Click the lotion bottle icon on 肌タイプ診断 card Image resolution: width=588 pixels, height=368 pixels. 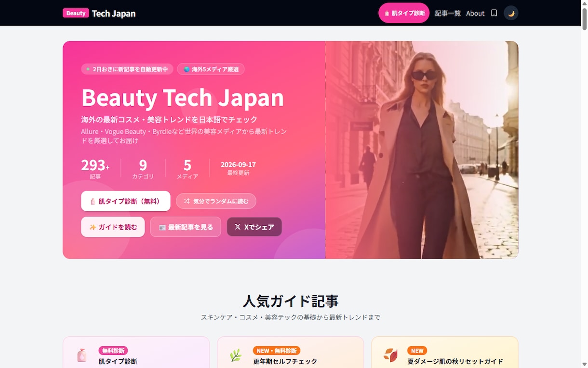tap(82, 355)
